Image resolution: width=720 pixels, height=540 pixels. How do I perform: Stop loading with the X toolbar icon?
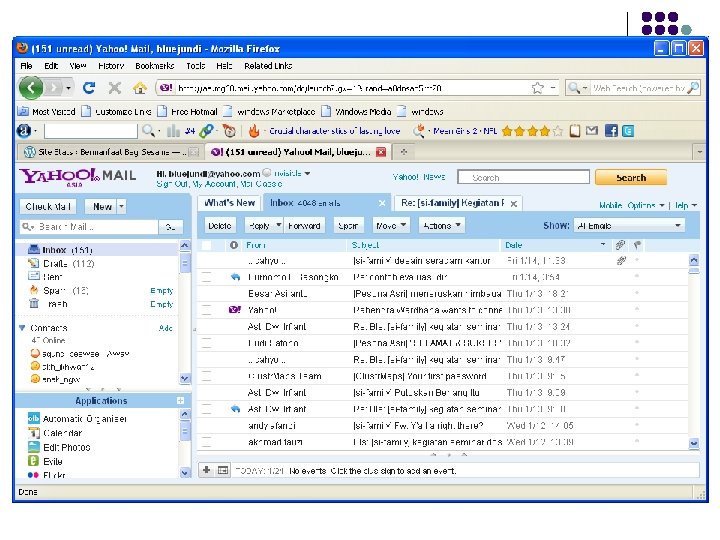pyautogui.click(x=115, y=87)
